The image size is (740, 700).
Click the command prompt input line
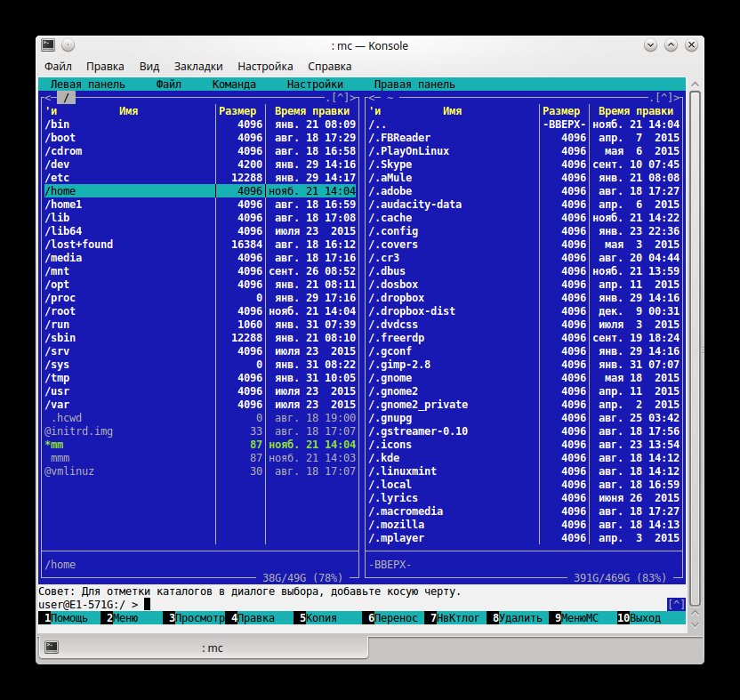pos(351,604)
